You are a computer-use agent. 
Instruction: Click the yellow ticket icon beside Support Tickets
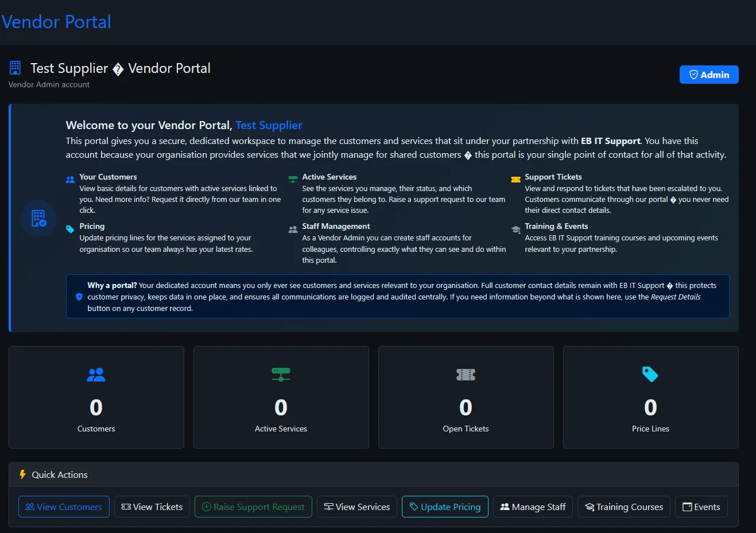pyautogui.click(x=515, y=180)
